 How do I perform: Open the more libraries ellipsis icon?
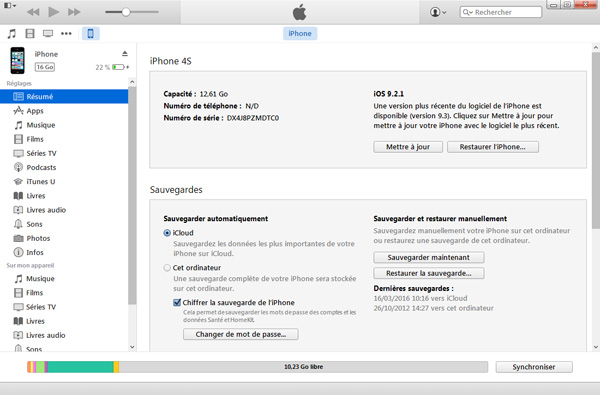point(66,34)
